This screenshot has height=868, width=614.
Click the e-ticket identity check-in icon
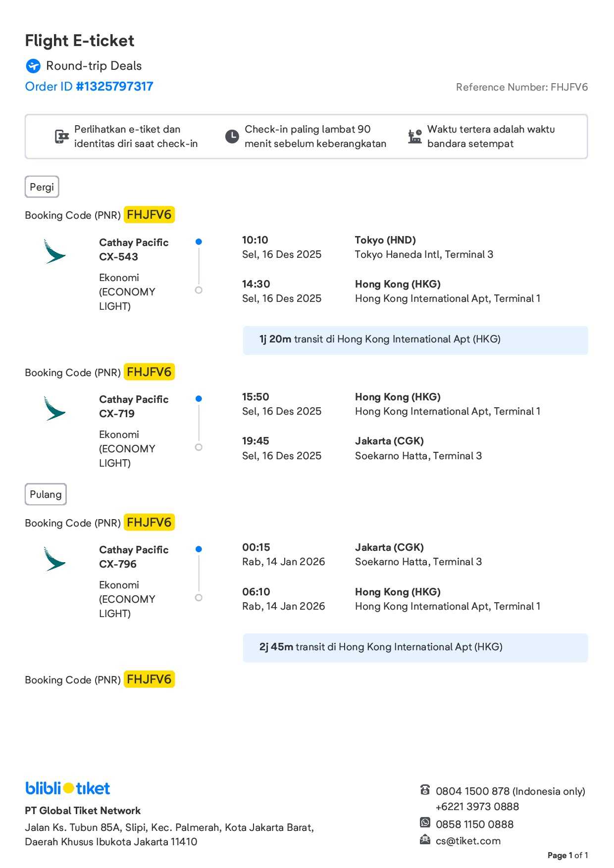point(61,137)
